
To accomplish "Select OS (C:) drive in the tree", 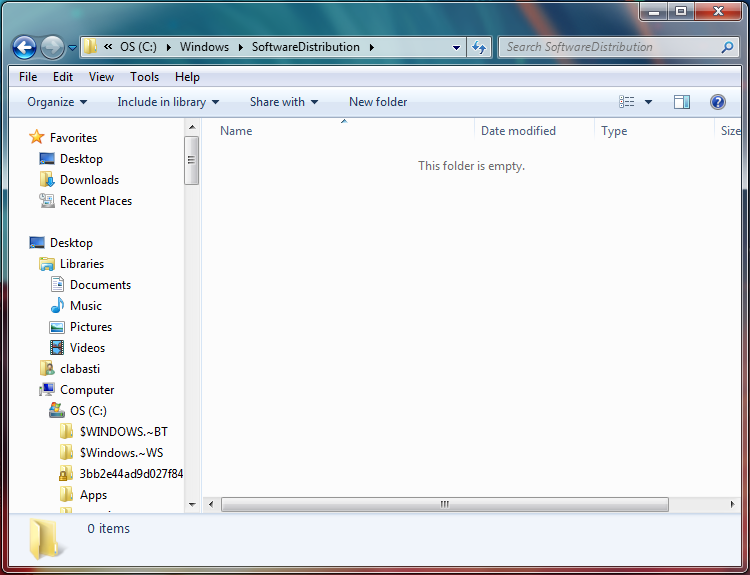I will (x=88, y=411).
